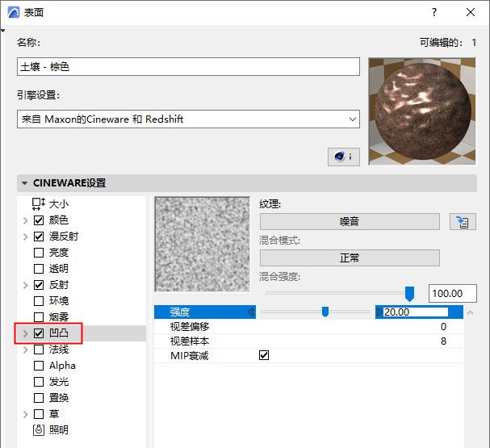Uncheck the 反射 channel checkbox
Viewport: 490px width, 448px height.
pos(39,285)
